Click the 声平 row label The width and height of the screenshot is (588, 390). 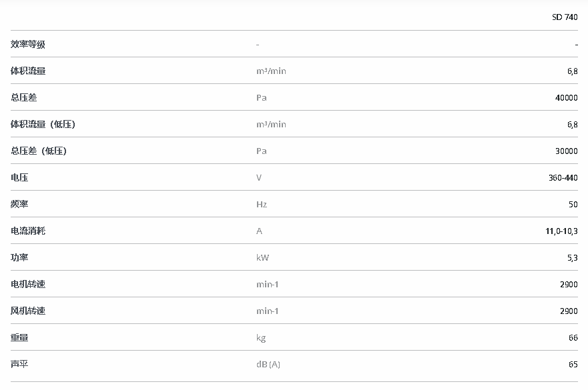[x=19, y=364]
